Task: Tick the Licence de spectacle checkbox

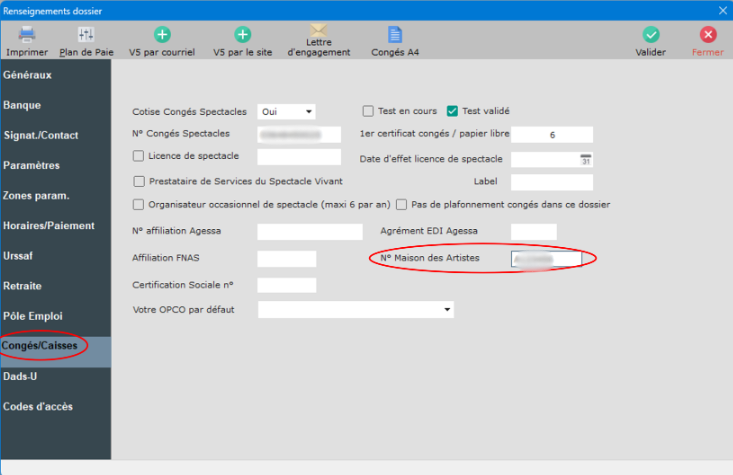Action: click(139, 156)
